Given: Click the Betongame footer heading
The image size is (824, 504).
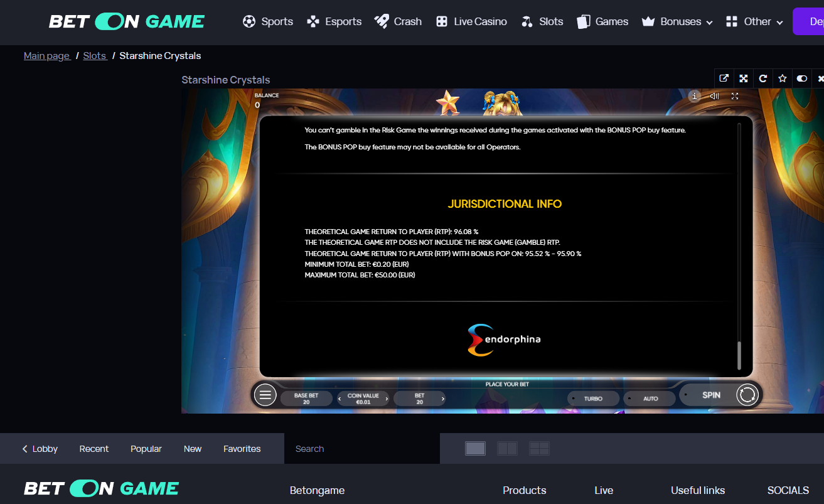Looking at the screenshot, I should tap(317, 490).
